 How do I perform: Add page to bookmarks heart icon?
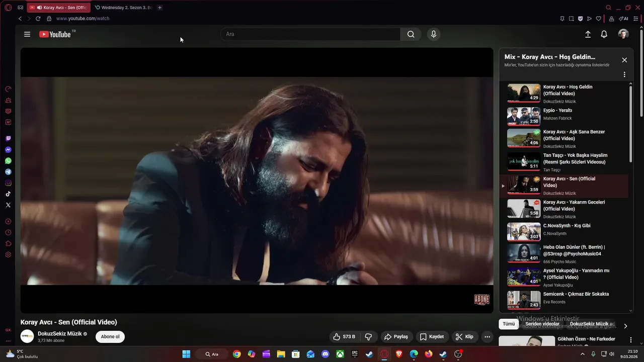[598, 19]
